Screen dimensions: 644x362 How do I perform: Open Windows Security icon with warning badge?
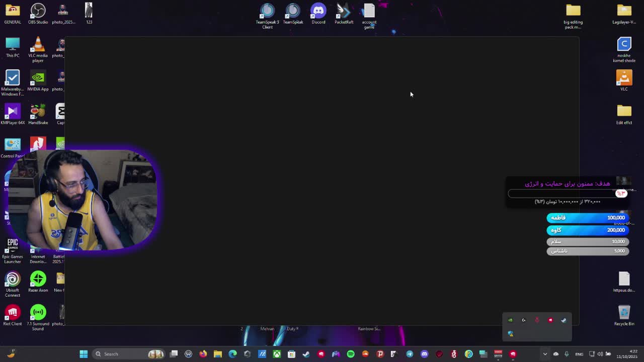[510, 334]
